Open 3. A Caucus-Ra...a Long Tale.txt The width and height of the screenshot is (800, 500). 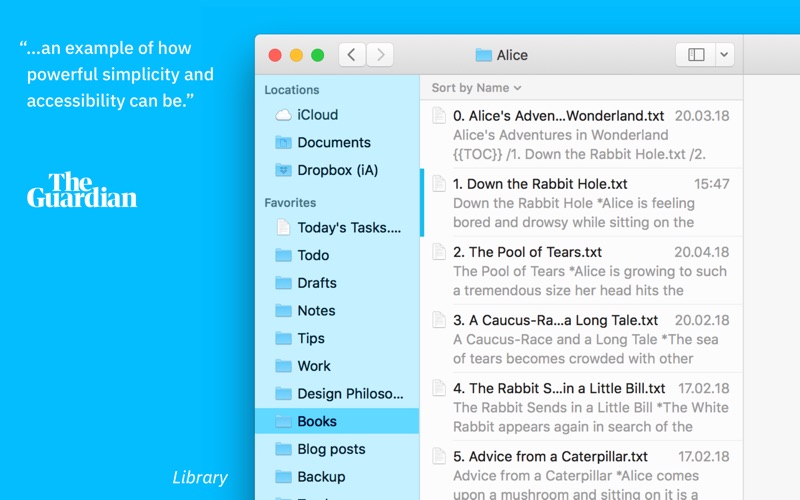click(x=555, y=320)
